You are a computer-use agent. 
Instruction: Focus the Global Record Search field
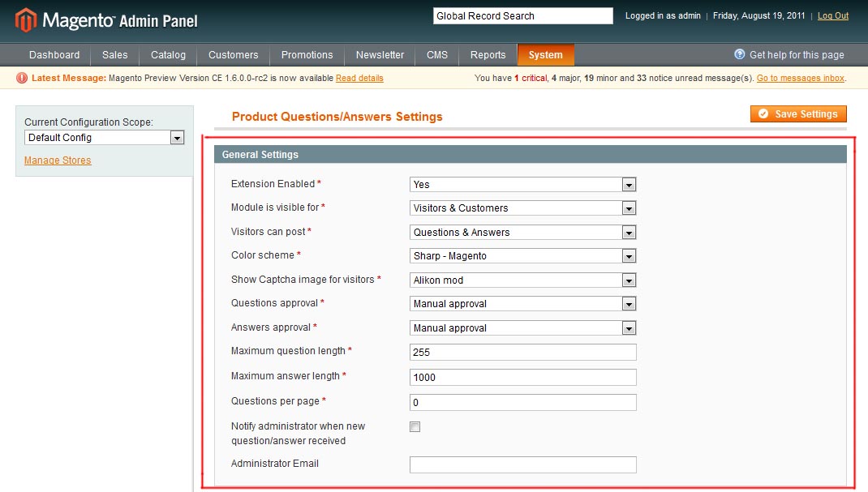pyautogui.click(x=522, y=16)
